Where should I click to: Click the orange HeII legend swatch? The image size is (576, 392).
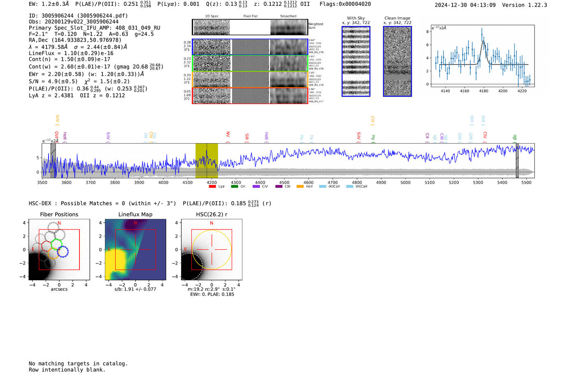point(300,187)
